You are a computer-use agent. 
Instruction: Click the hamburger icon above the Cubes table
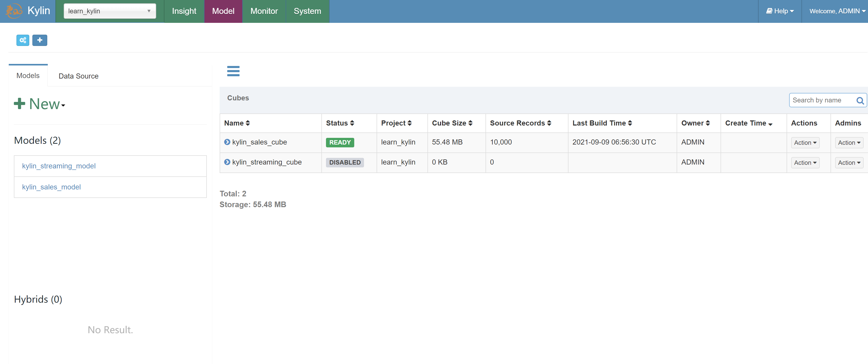point(233,71)
